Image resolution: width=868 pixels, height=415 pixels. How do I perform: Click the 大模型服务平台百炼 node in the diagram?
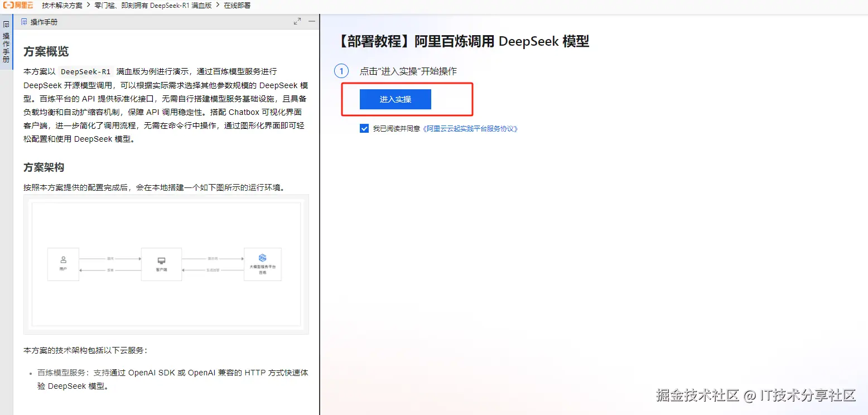tap(263, 264)
